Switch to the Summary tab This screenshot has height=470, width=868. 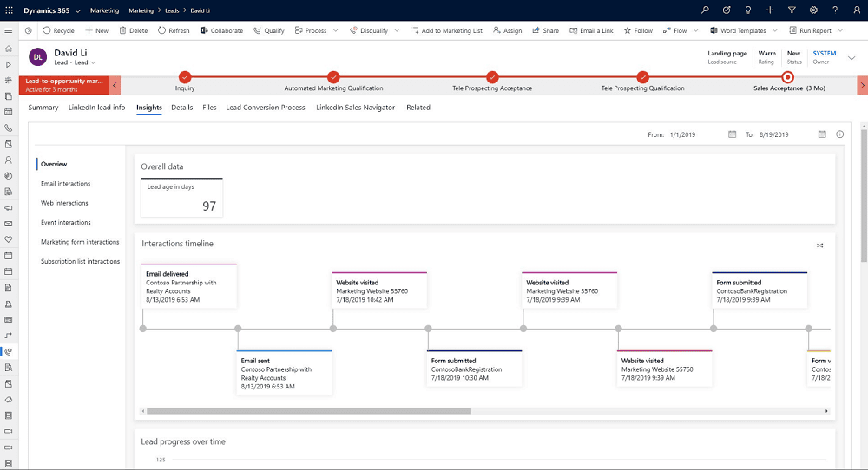(x=43, y=108)
